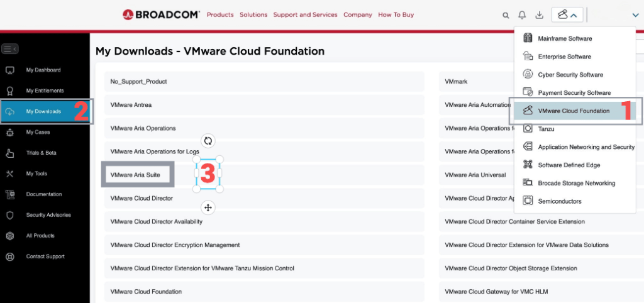Open the search magnifier icon
The height and width of the screenshot is (303, 644).
click(x=506, y=15)
